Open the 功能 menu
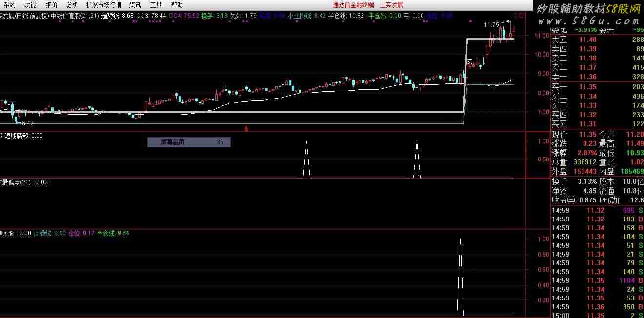 tap(30, 5)
